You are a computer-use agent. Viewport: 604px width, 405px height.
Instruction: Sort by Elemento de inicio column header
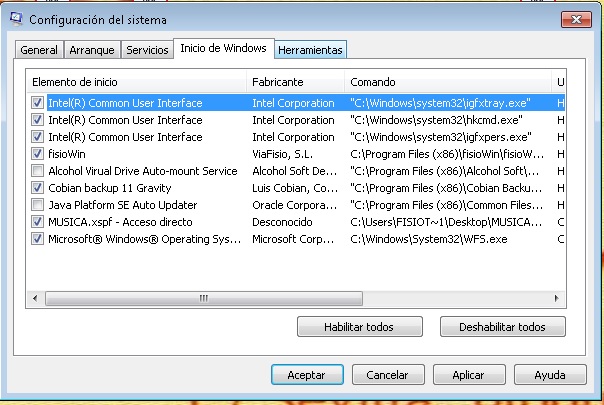(137, 82)
